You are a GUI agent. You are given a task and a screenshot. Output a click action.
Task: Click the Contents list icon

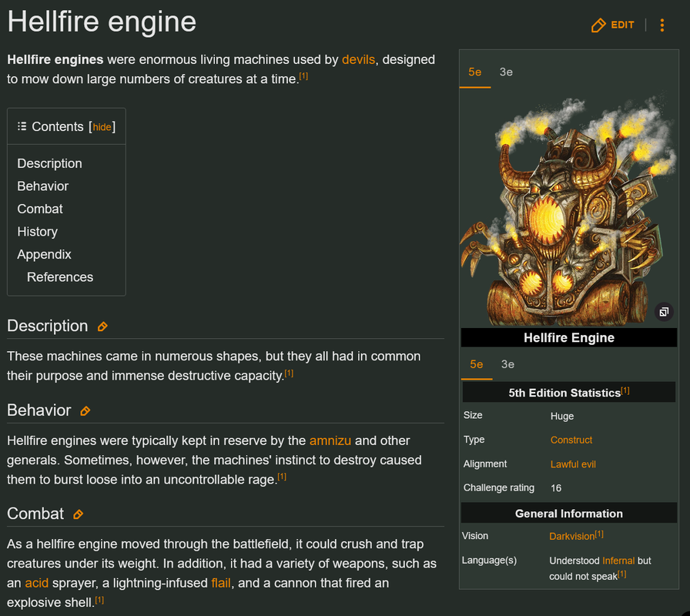click(x=22, y=127)
